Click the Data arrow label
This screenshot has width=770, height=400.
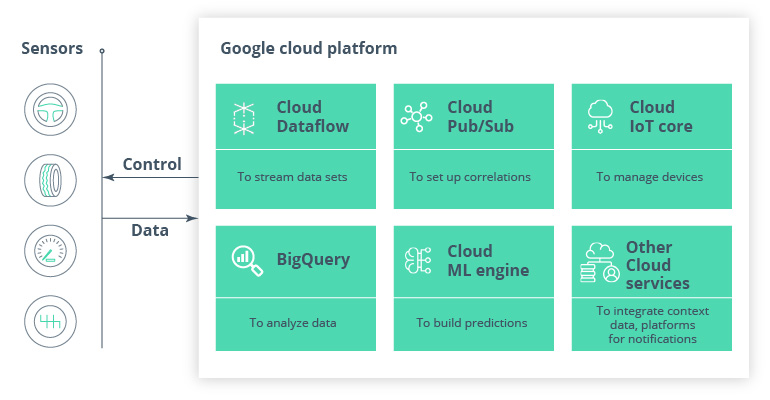coord(150,230)
